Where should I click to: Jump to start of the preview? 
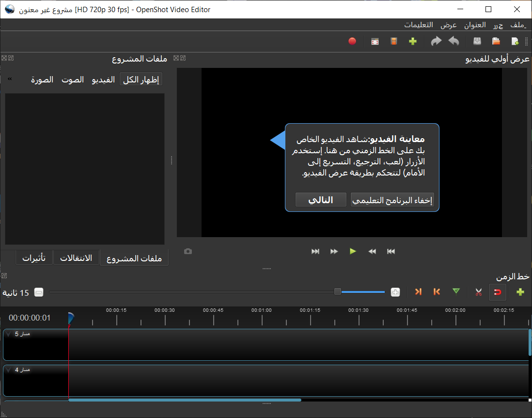[x=391, y=251]
